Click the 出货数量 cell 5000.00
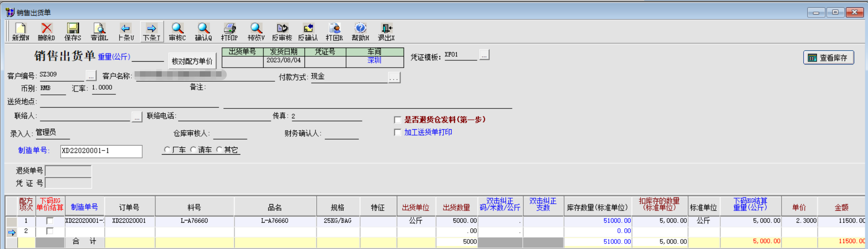This screenshot has height=249, width=868. 457,221
